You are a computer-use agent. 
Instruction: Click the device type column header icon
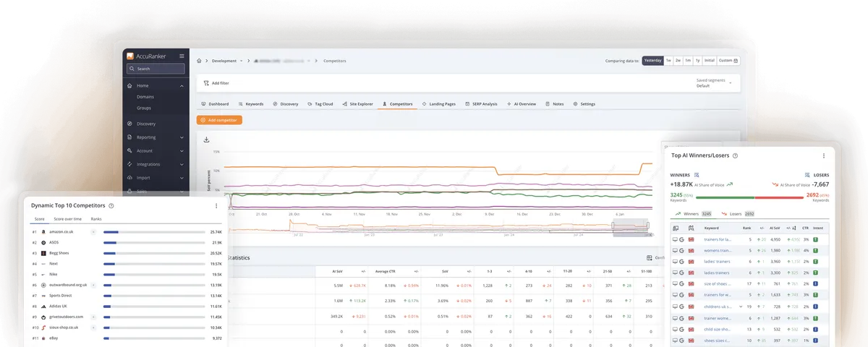[675, 228]
